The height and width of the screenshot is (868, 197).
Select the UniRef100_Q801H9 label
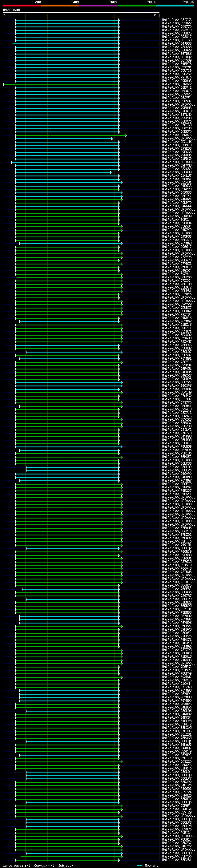(177, 393)
